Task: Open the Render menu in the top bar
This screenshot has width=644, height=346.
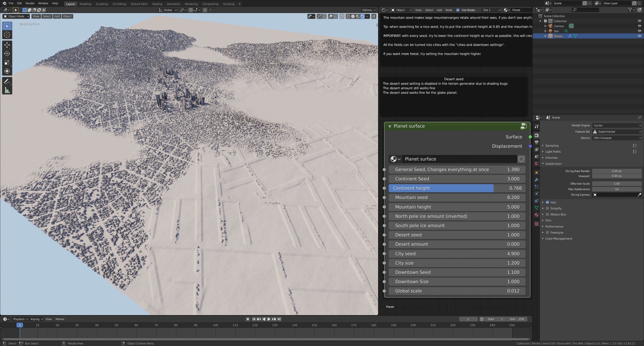Action: coord(30,3)
